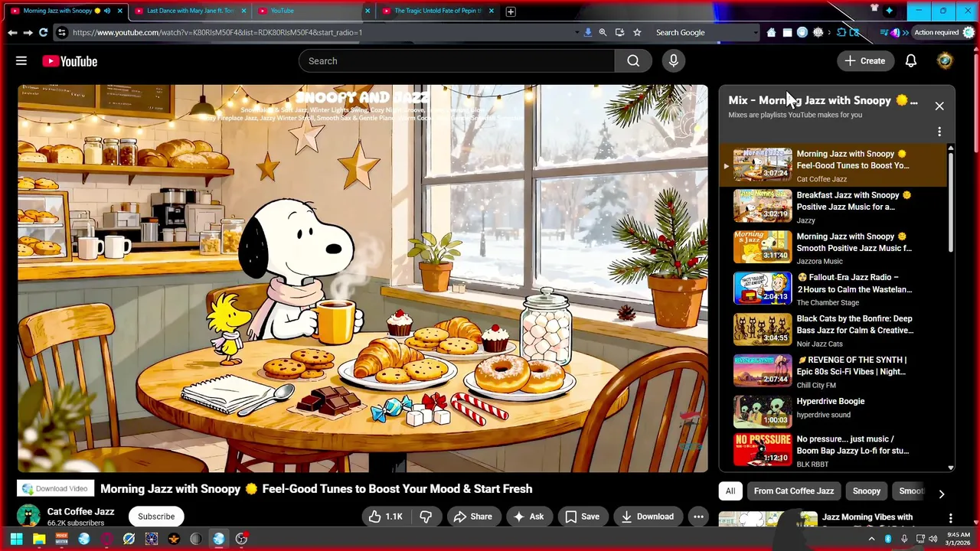
Task: Click inside the YouTube search field
Action: click(x=456, y=61)
